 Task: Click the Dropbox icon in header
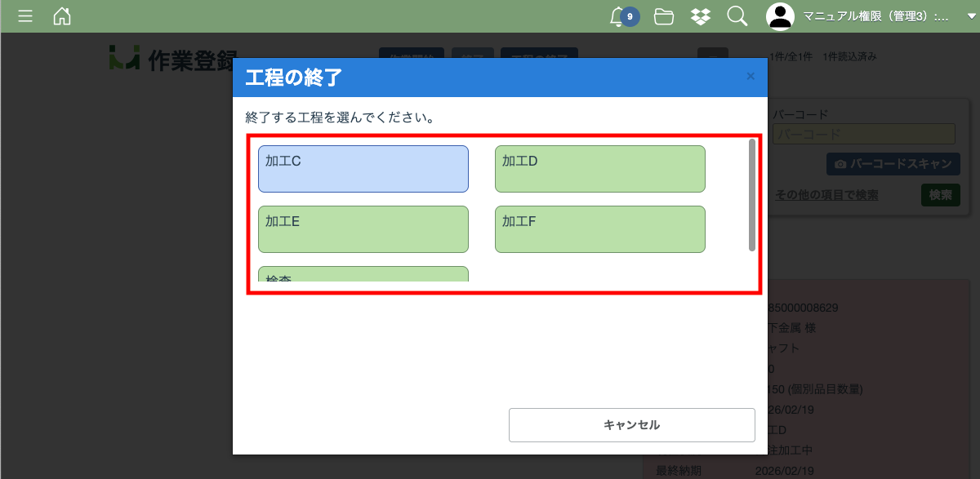click(700, 16)
